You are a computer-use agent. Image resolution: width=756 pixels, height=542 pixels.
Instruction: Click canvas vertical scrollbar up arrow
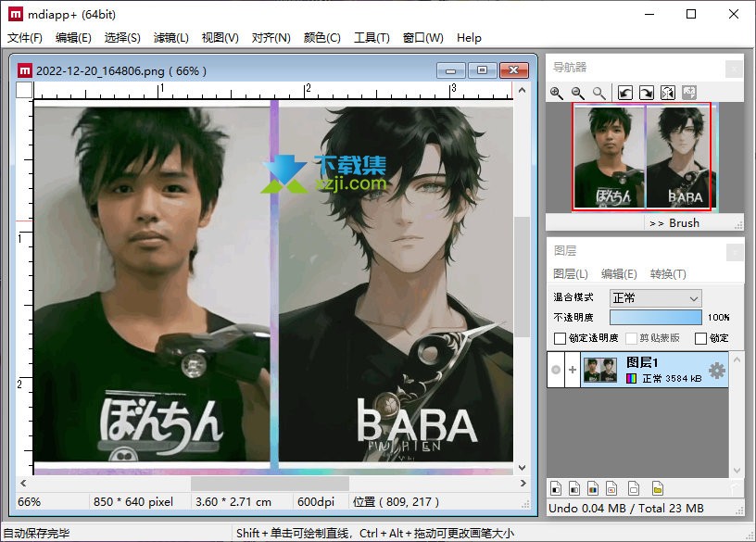click(522, 90)
